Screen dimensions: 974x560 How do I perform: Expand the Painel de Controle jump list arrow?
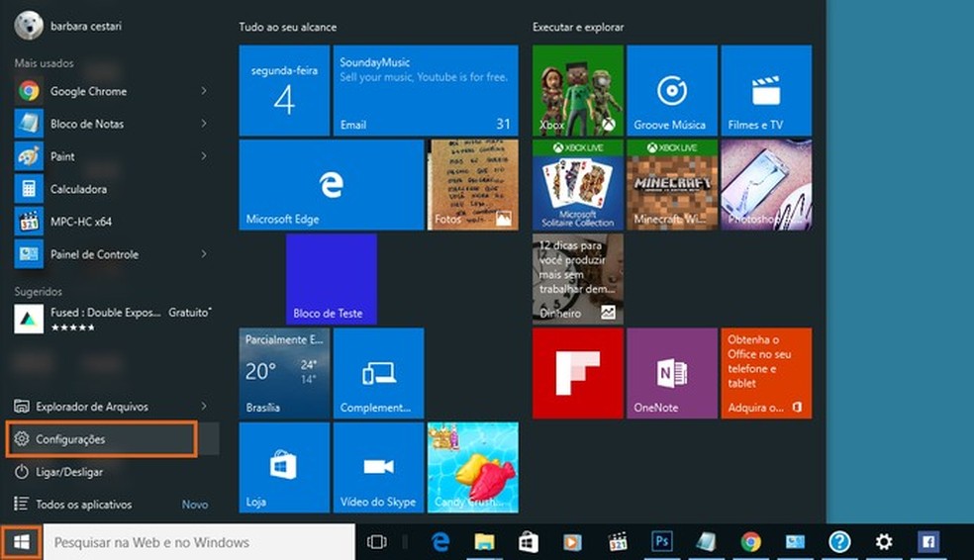pyautogui.click(x=204, y=254)
